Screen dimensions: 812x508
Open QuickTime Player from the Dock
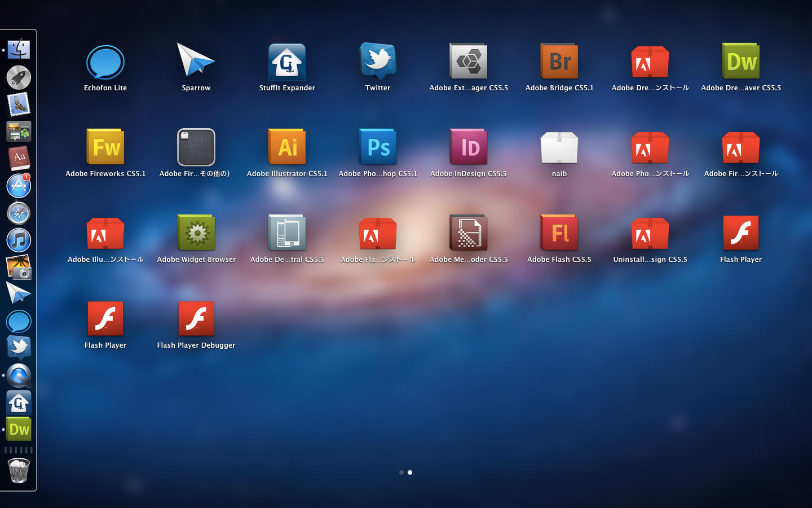19,375
